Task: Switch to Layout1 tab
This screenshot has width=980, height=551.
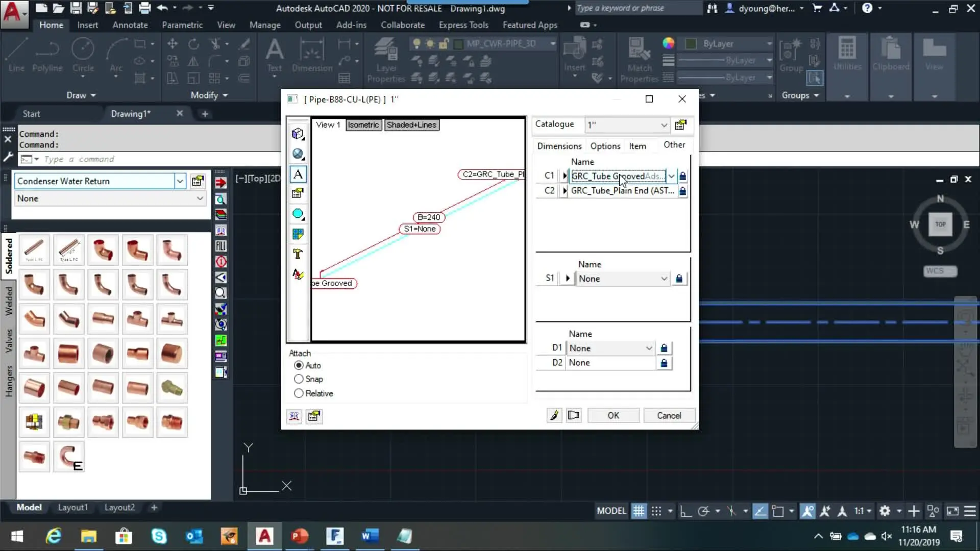Action: 72,508
